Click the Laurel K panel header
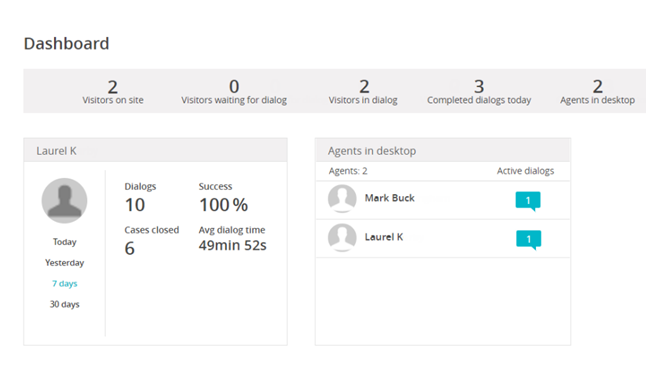Screen dimensions: 658x366 tap(155, 150)
